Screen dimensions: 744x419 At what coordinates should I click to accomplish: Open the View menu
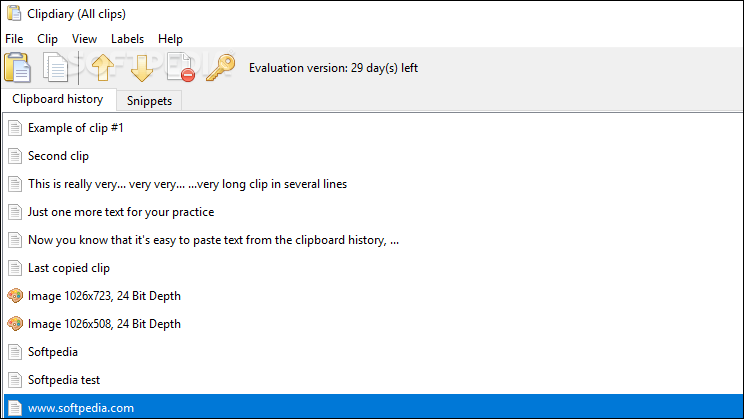(84, 39)
